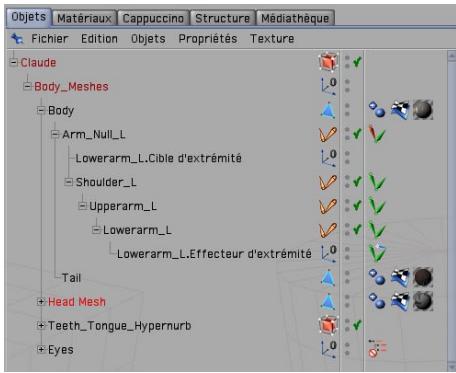Open the Texture menu
Image resolution: width=456 pixels, height=373 pixels.
pos(272,39)
